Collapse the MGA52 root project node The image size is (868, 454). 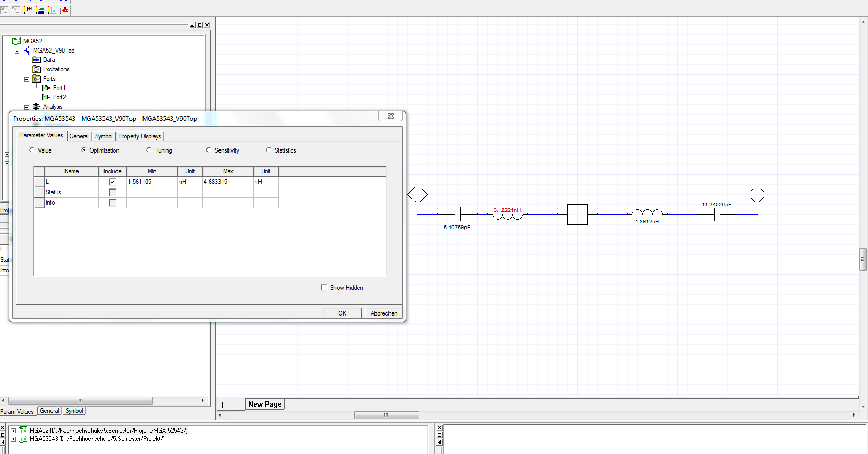click(7, 41)
